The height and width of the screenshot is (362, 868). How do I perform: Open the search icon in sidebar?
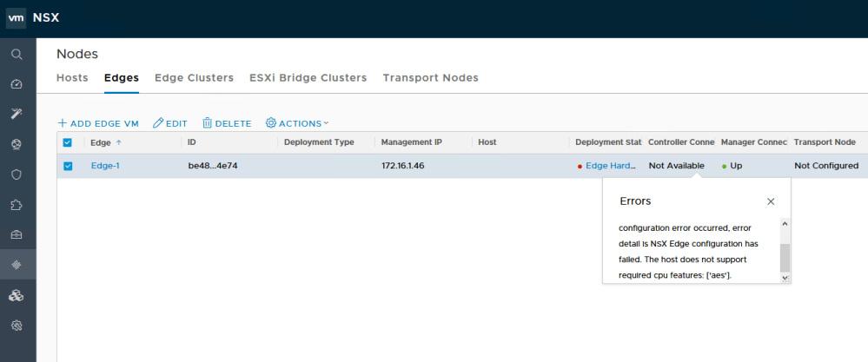tap(17, 54)
